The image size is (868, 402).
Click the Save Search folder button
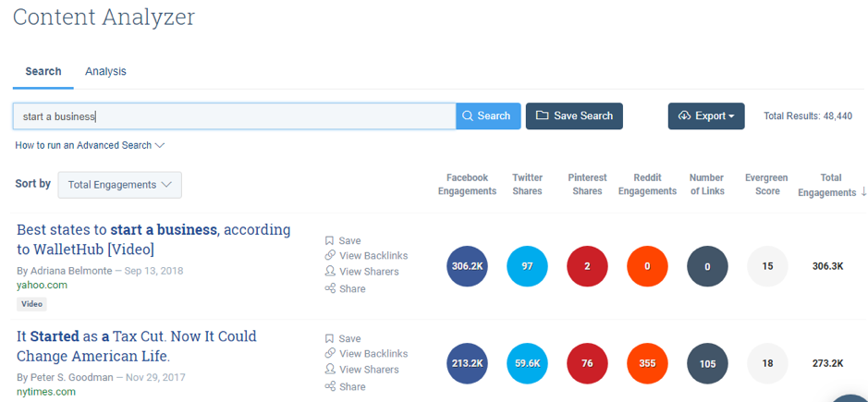[x=574, y=116]
